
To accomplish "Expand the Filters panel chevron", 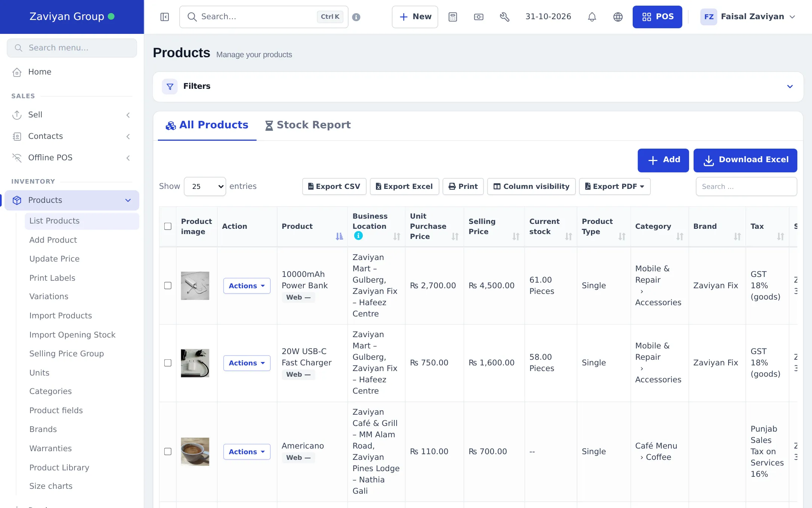I will pos(790,87).
